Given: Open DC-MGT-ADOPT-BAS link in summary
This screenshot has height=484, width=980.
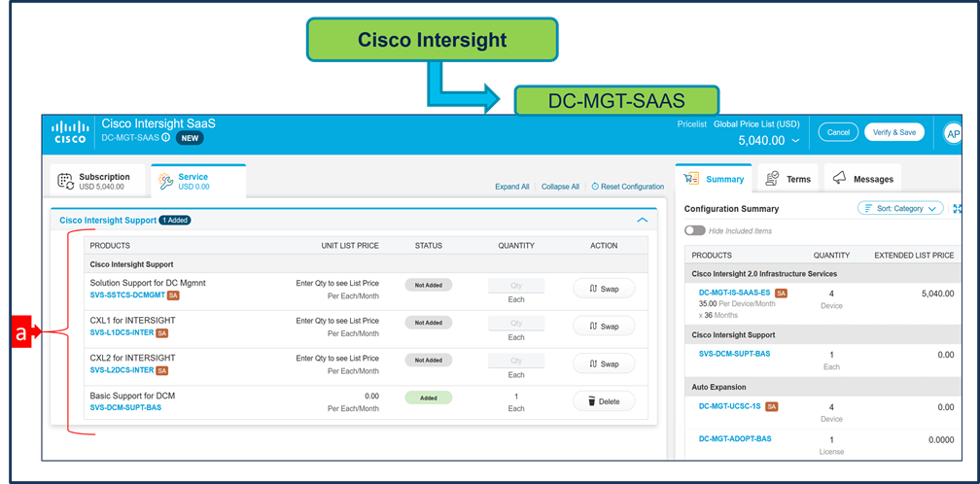Looking at the screenshot, I should [735, 439].
